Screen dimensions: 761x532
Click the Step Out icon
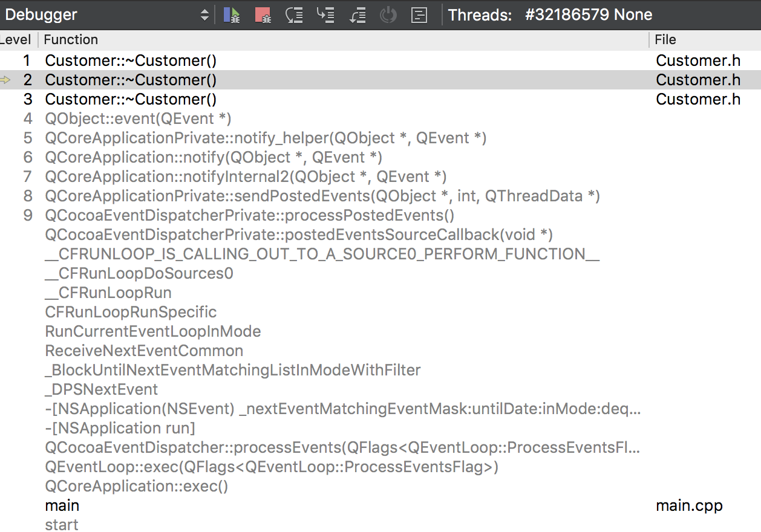[x=357, y=15]
